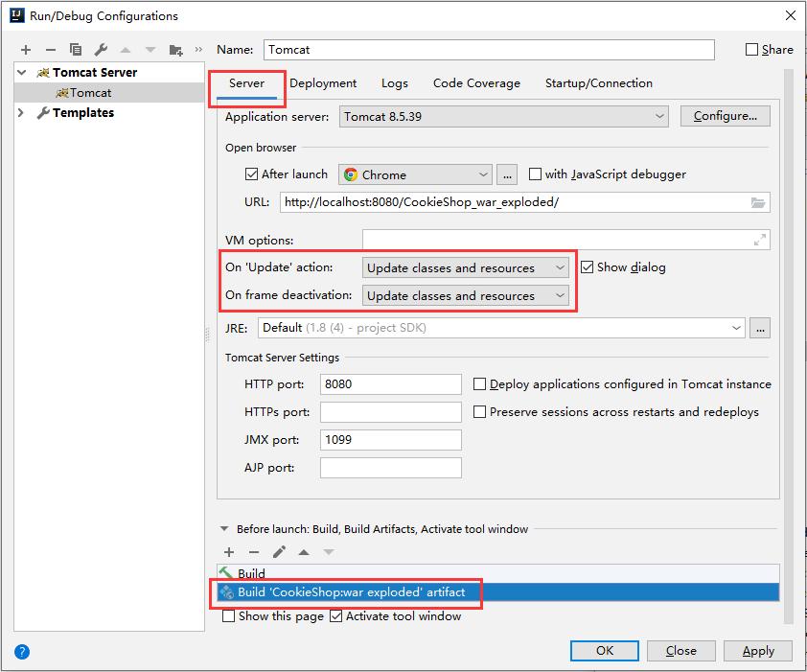Click JMX port field 1099
The height and width of the screenshot is (672, 807).
click(x=391, y=440)
